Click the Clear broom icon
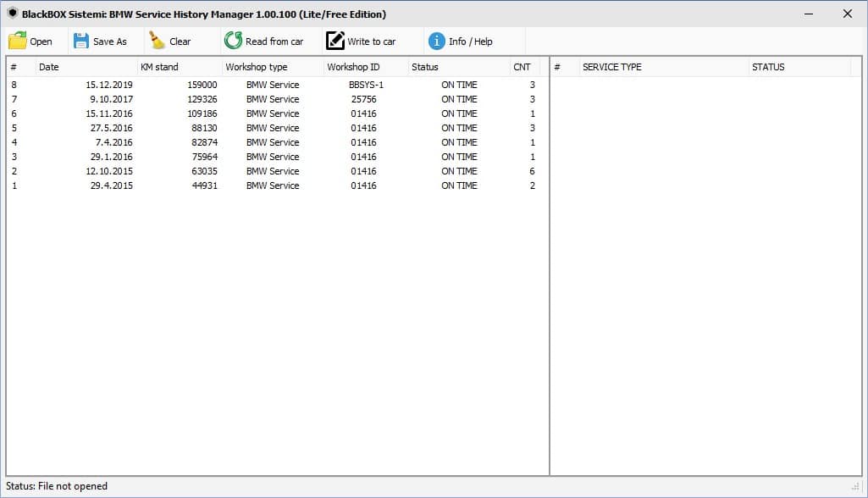Image resolution: width=868 pixels, height=498 pixels. tap(158, 41)
